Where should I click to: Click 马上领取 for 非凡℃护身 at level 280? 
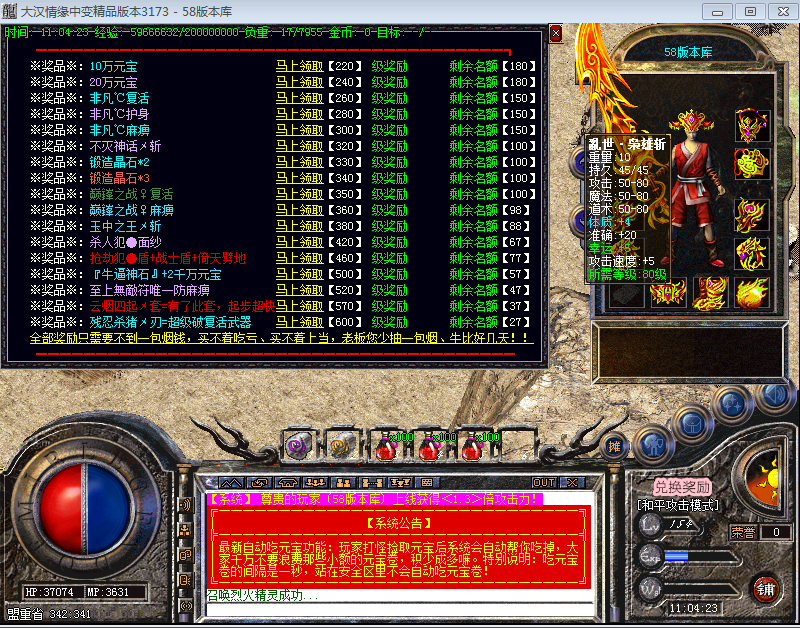[x=299, y=114]
